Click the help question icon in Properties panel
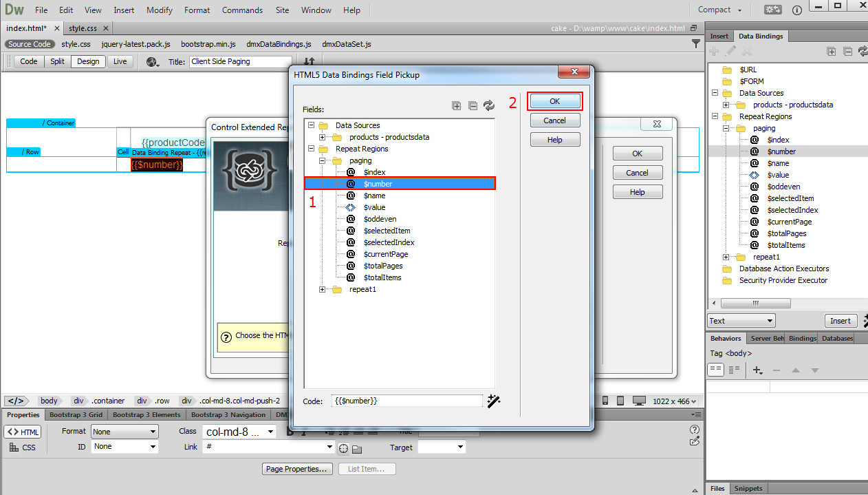Viewport: 868px width, 495px height. tap(695, 430)
